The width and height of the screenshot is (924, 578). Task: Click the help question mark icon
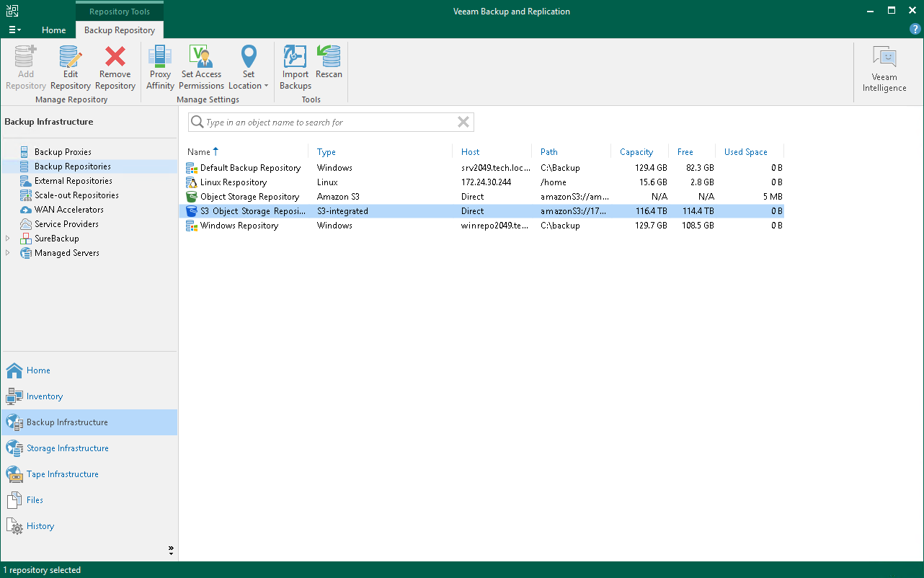pos(915,30)
